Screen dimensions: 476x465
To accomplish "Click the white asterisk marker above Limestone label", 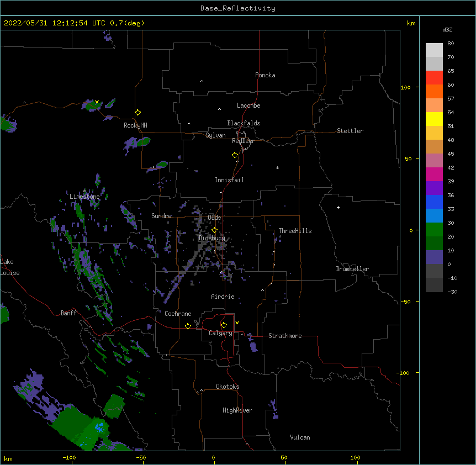I will point(84,191).
